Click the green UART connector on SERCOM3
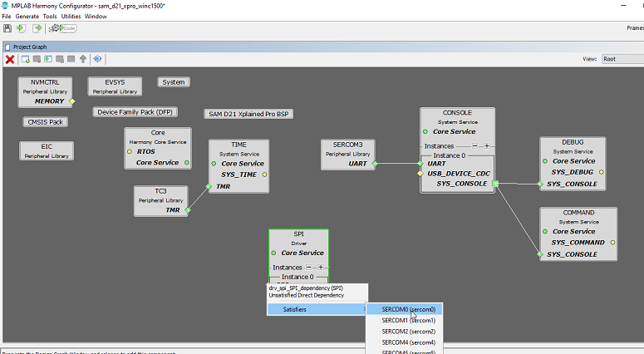This screenshot has width=644, height=354. click(375, 164)
